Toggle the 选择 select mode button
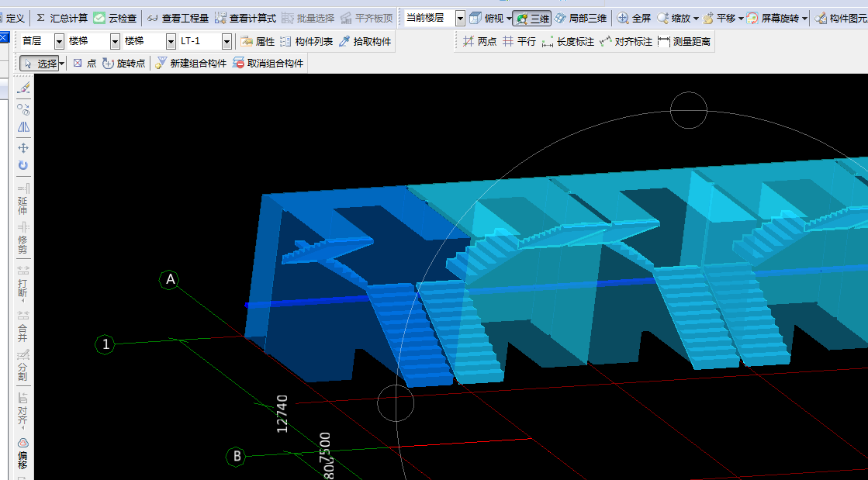Viewport: 868px width, 480px height. (39, 64)
